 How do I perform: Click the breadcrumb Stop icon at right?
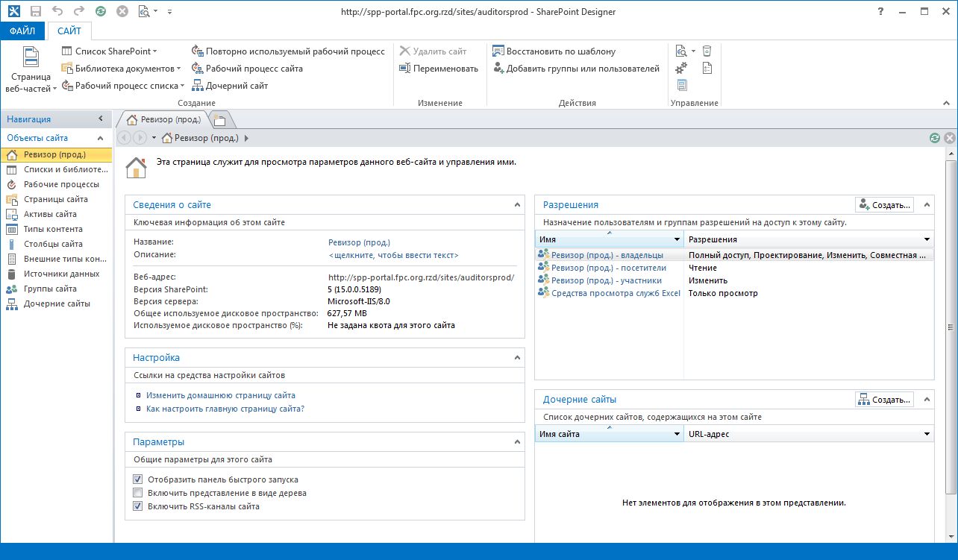(949, 138)
